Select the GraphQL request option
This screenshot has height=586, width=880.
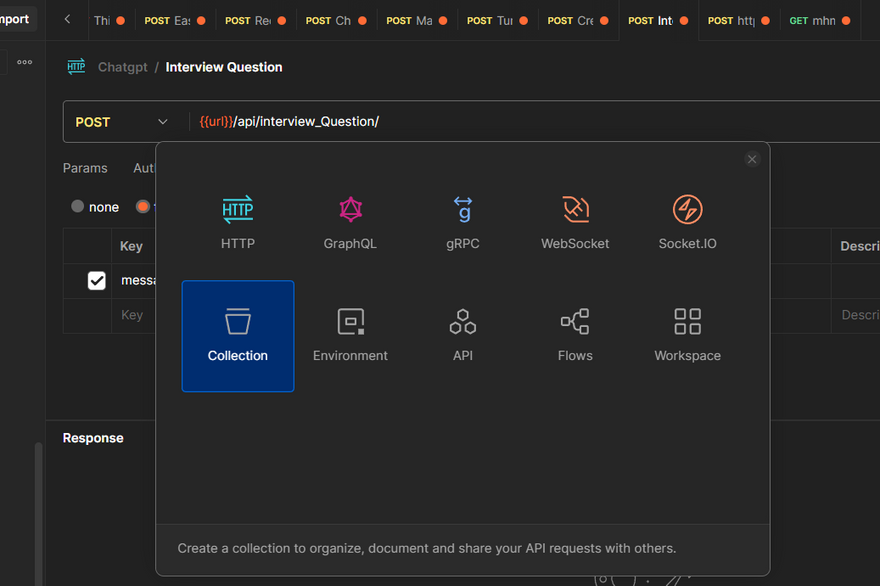(350, 223)
